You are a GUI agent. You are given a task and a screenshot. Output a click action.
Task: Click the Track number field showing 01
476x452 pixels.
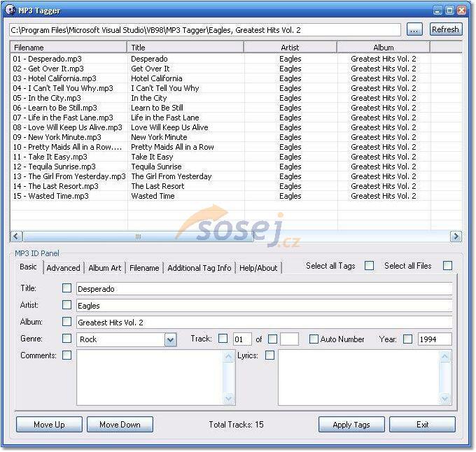click(242, 339)
